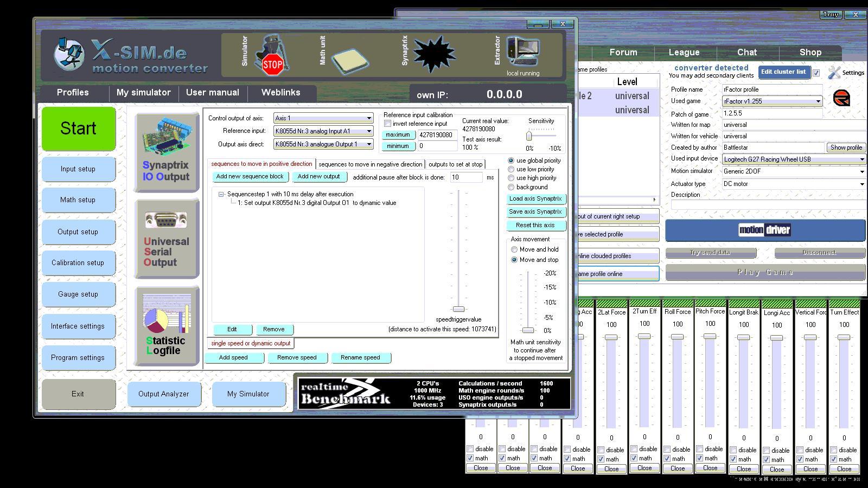Click the green Start button
868x488 pixels.
coord(79,129)
